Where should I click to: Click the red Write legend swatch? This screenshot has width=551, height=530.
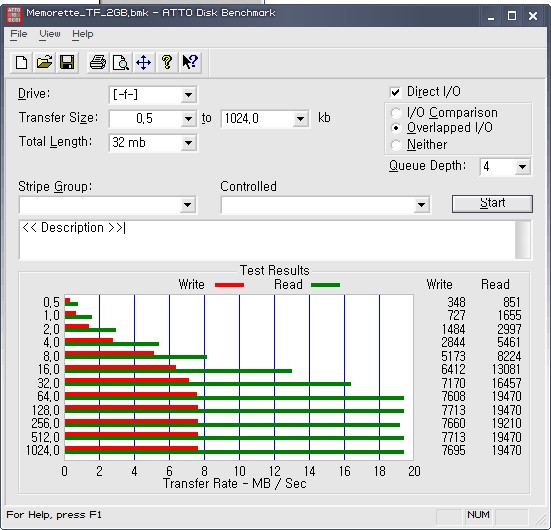point(229,285)
